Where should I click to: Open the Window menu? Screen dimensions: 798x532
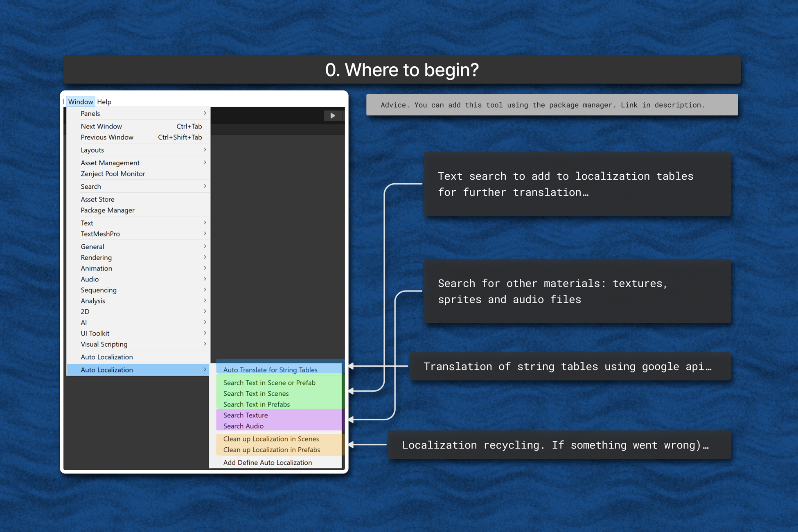pyautogui.click(x=80, y=102)
